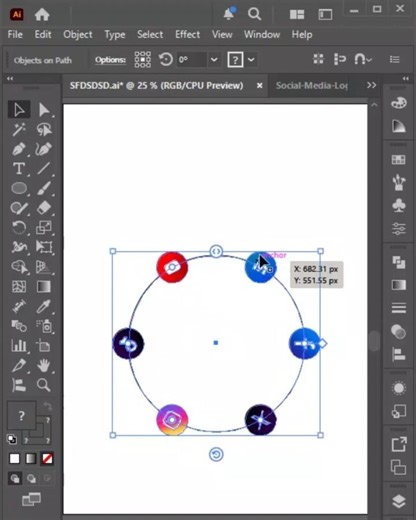Select the Column Graph tool
The image size is (416, 520).
coord(19,346)
